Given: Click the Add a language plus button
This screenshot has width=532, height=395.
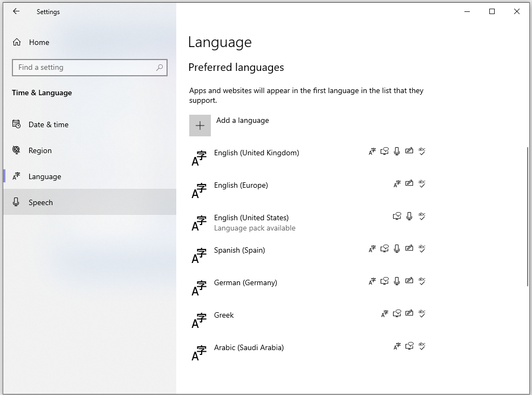Looking at the screenshot, I should [x=200, y=126].
